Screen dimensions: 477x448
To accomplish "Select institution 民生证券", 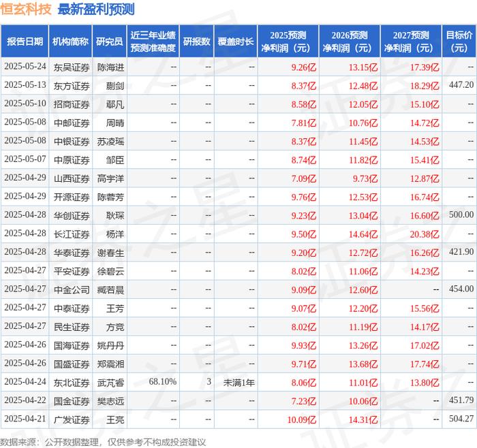I will pyautogui.click(x=72, y=327).
